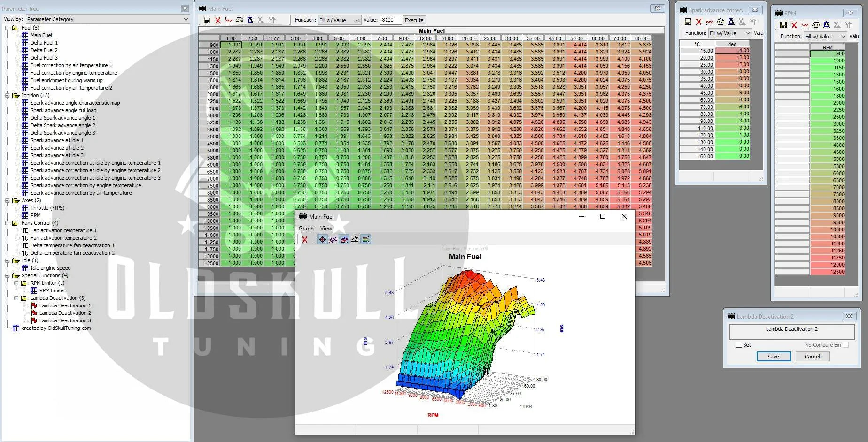
Task: Open the Graph menu in Main Fuel graph
Action: 306,229
